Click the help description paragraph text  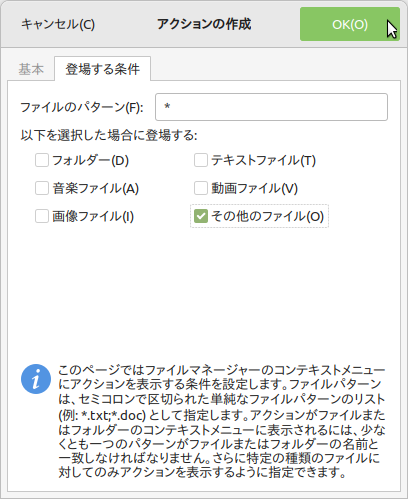[x=222, y=421]
